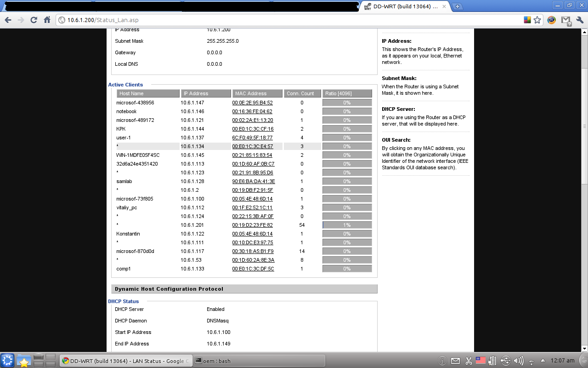588x368 pixels.
Task: Open the TV extension icon
Action: tap(552, 20)
